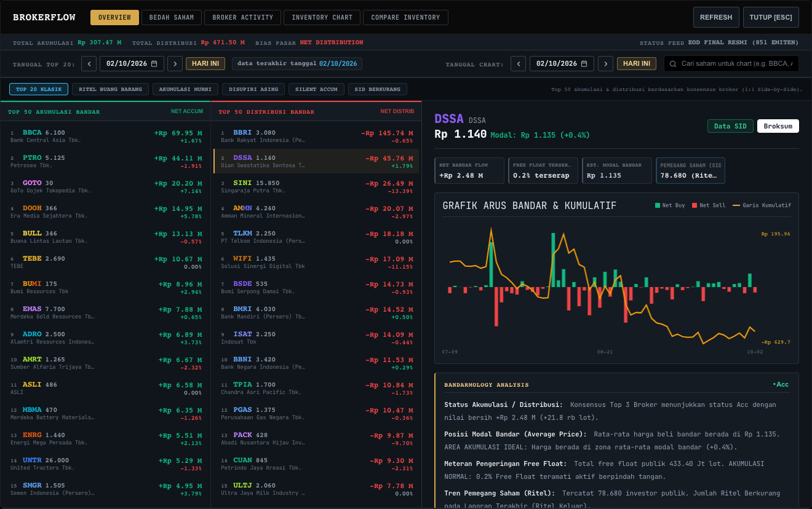Viewport: 812px width, 509px height.
Task: Go to previous day for Tanggal Chart
Action: [x=519, y=63]
